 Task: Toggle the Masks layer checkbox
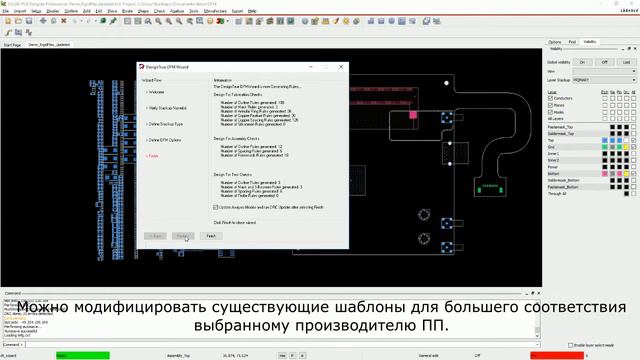click(550, 112)
